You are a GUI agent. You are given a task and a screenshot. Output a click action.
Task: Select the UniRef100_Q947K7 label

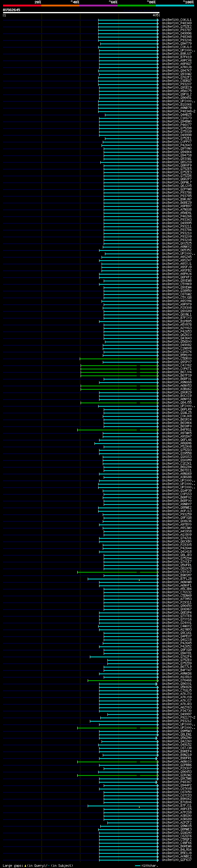tap(176, 71)
